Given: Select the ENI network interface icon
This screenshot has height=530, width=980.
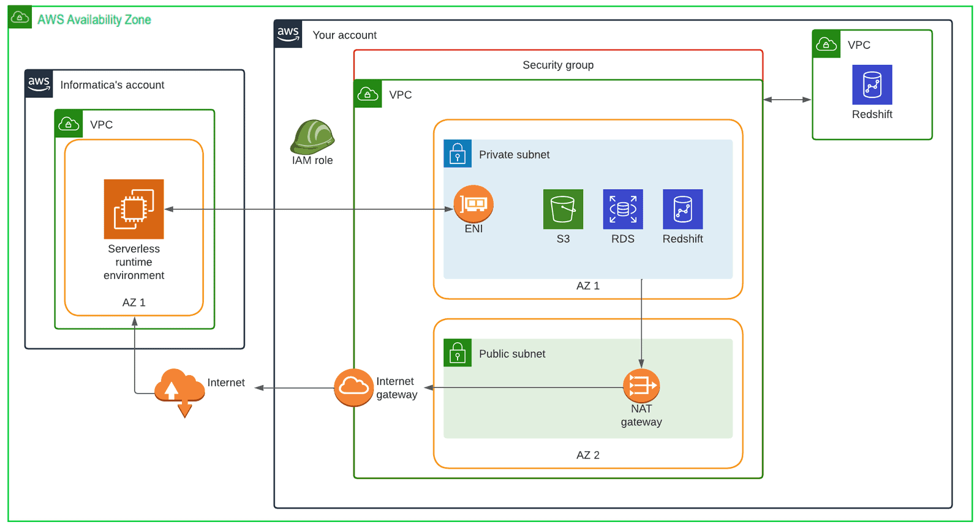Looking at the screenshot, I should click(x=473, y=204).
